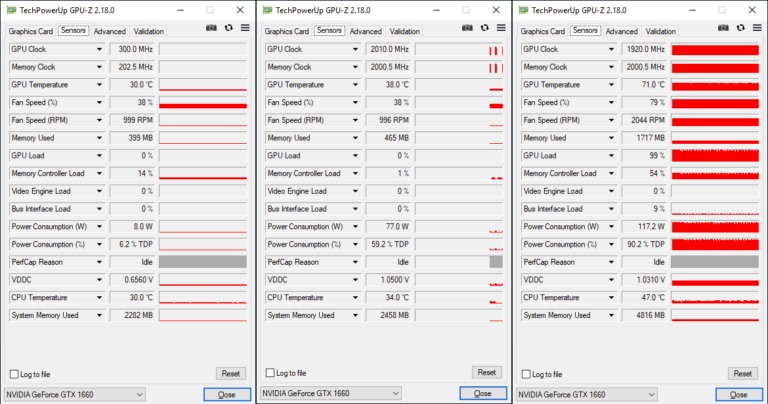Expand the GPU Clock dropdown showing 300.0 MHz
This screenshot has height=404, width=768.
(x=100, y=49)
